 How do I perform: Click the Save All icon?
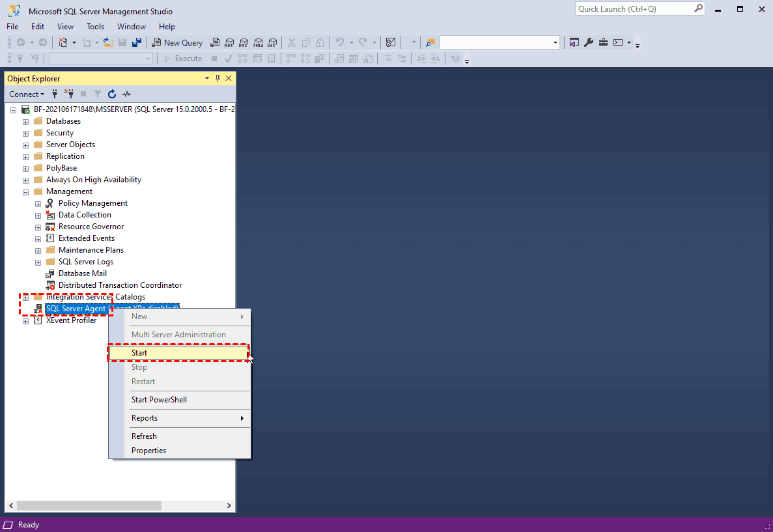(137, 43)
